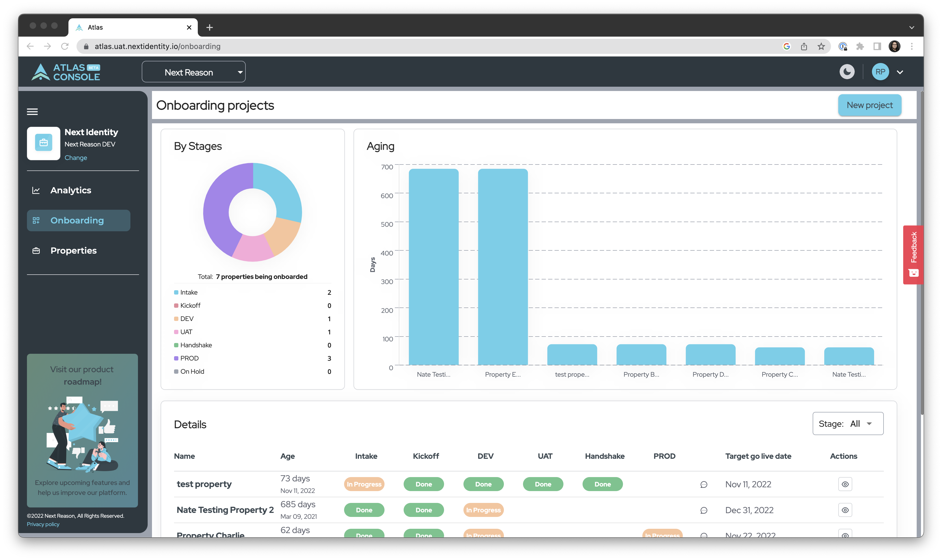Open Properties in the sidebar menu
This screenshot has width=942, height=560.
click(x=73, y=251)
